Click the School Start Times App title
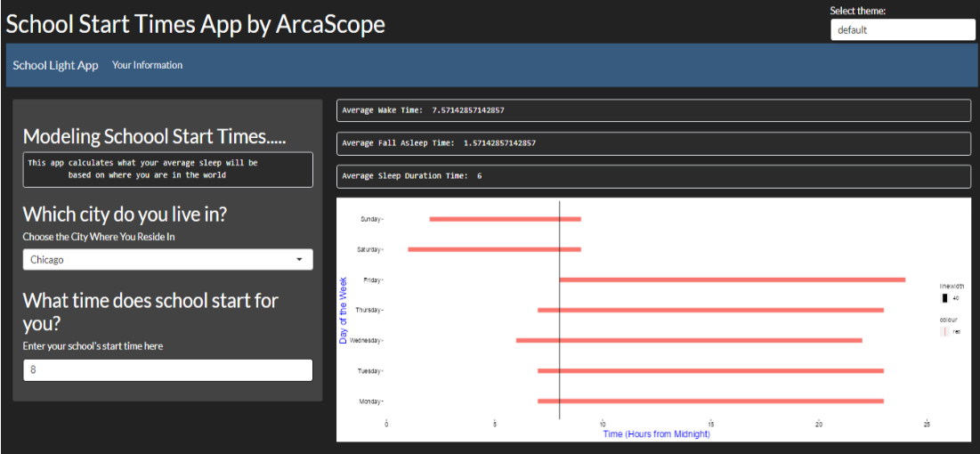Screen dimensions: 980x454 [196, 24]
